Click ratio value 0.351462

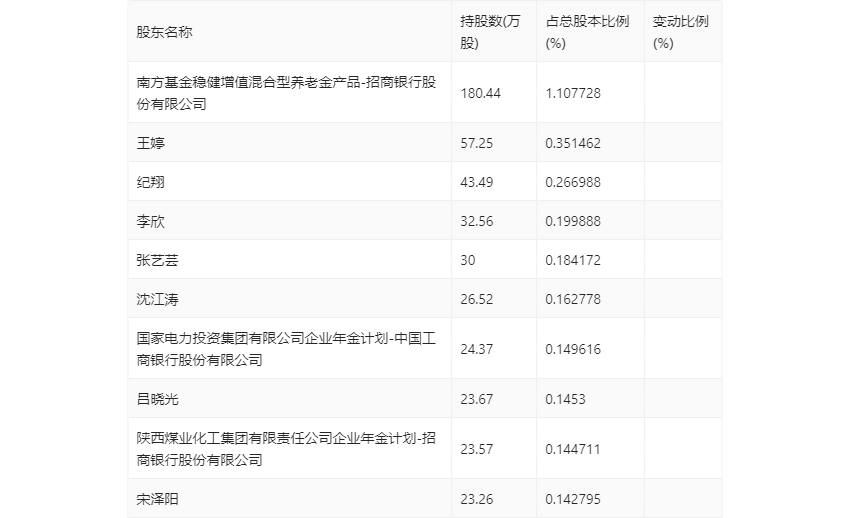[573, 143]
